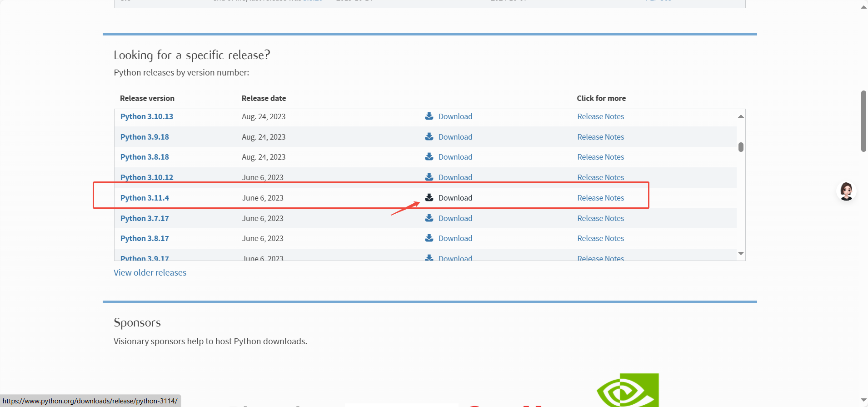The image size is (868, 407).
Task: Open the assistant avatar widget
Action: click(846, 191)
